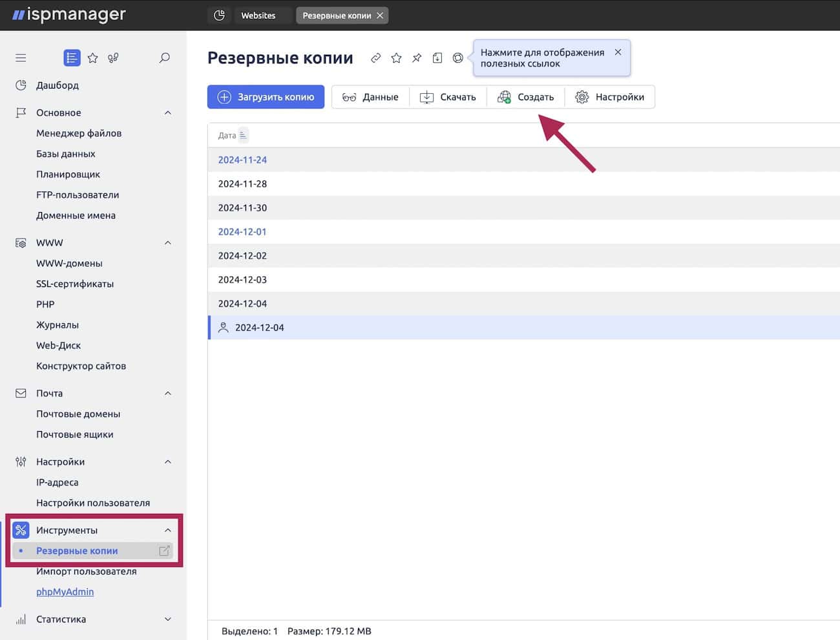
Task: Click the ispmanager logo
Action: [69, 14]
